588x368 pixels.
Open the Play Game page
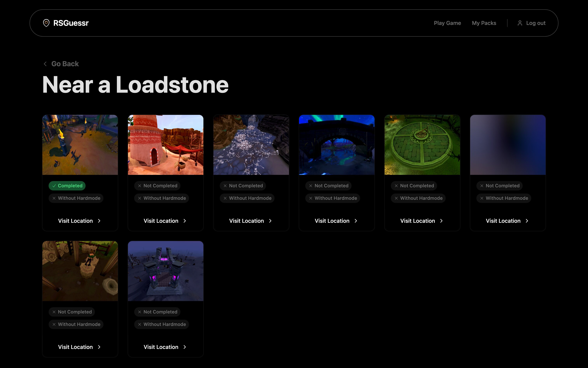pyautogui.click(x=447, y=23)
